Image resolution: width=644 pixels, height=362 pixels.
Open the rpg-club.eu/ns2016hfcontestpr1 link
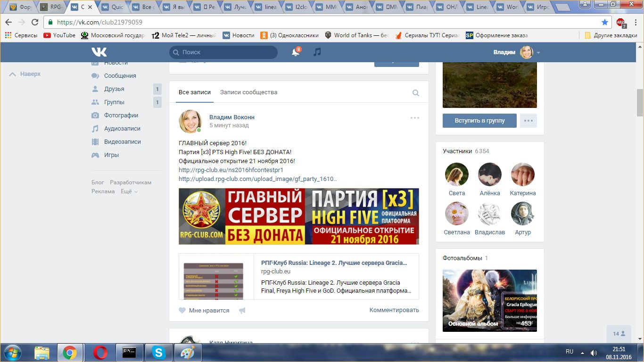pos(231,170)
